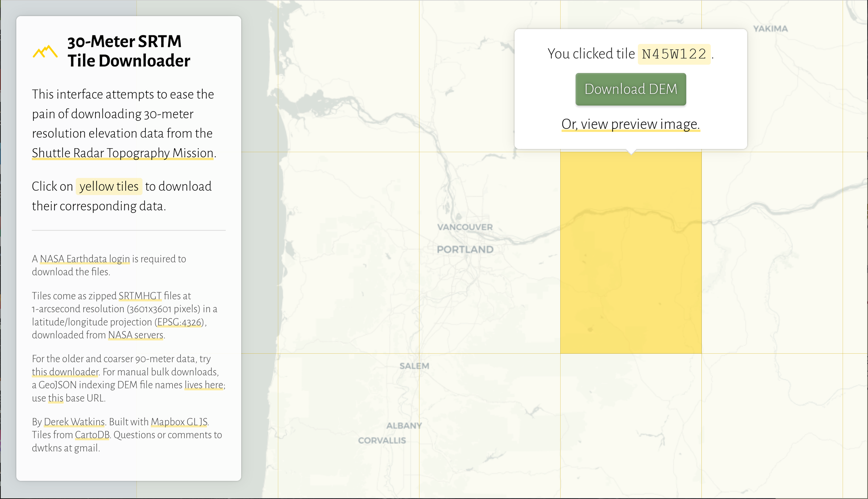Follow the CartoDB tiles link

point(92,434)
